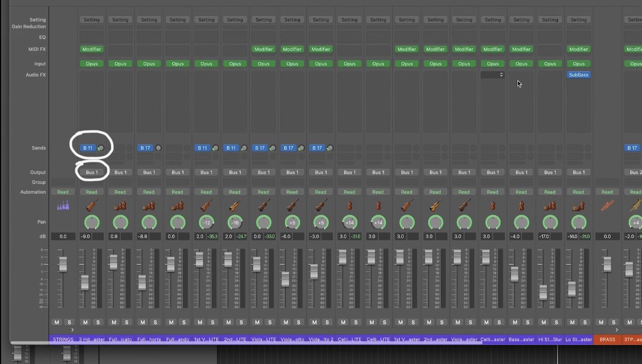Click the pan knob showing -16
The height and width of the screenshot is (364, 642).
click(x=235, y=222)
